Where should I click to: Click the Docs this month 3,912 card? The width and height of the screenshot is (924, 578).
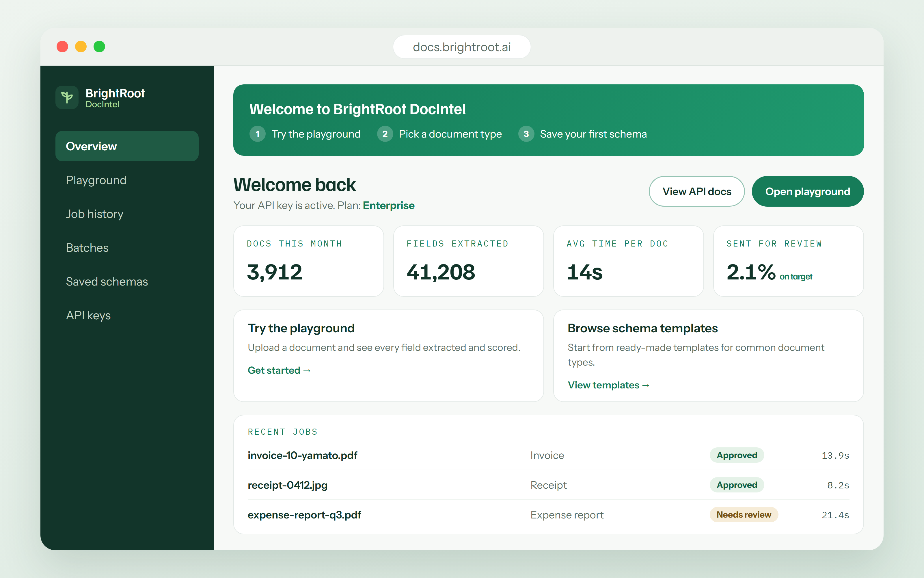308,261
